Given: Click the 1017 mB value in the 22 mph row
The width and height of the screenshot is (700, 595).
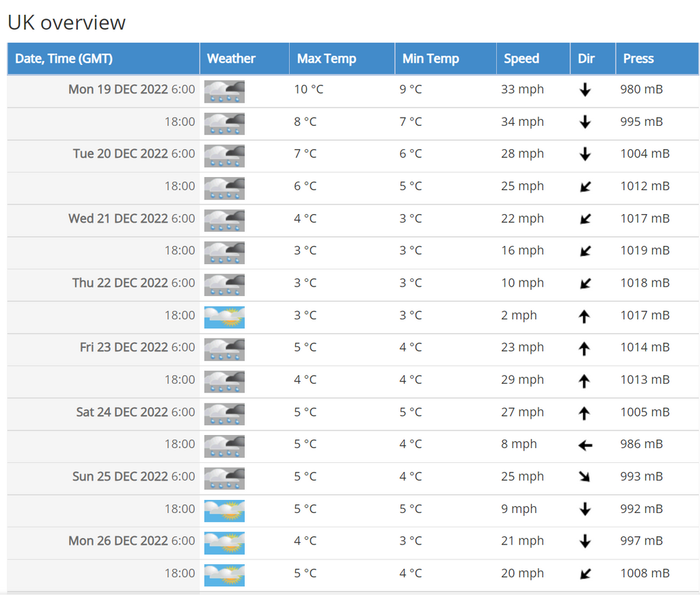Looking at the screenshot, I should 645,218.
